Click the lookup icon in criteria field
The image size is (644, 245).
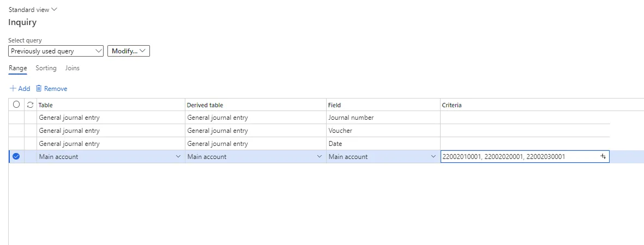pyautogui.click(x=603, y=156)
